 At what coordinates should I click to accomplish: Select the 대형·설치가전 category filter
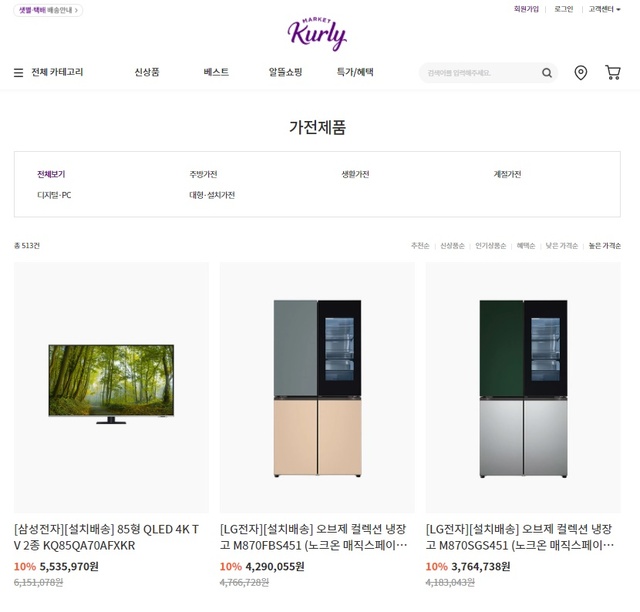(212, 195)
